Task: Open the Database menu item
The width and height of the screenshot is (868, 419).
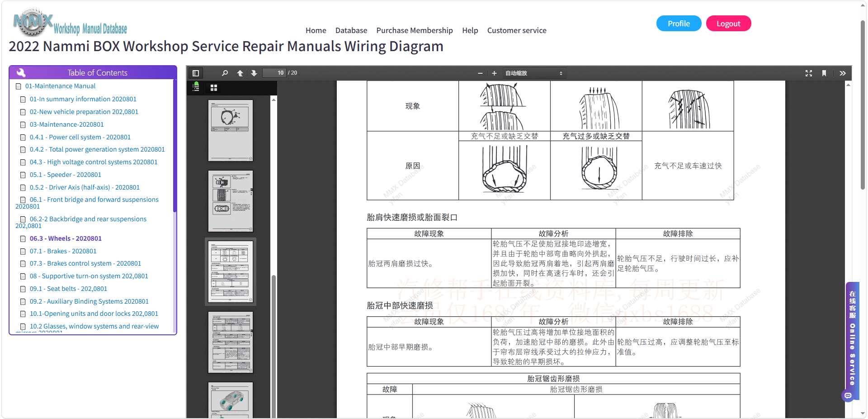Action: (351, 30)
